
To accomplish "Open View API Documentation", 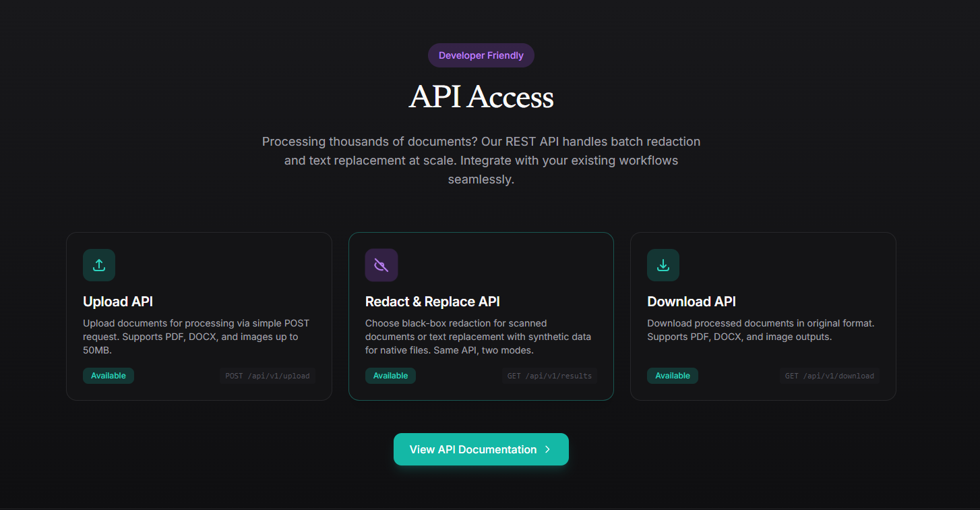I will coord(481,449).
